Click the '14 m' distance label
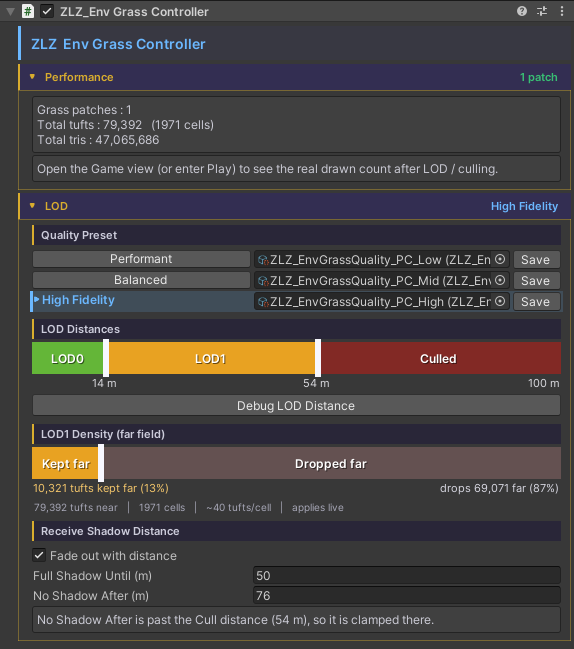Screen dimensions: 574x649 tap(104, 383)
